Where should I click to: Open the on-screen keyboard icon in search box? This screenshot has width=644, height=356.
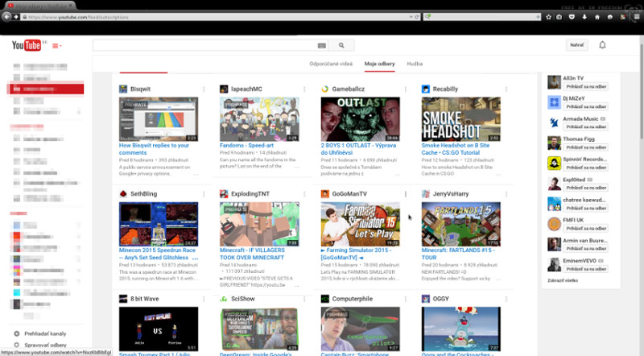click(x=321, y=46)
